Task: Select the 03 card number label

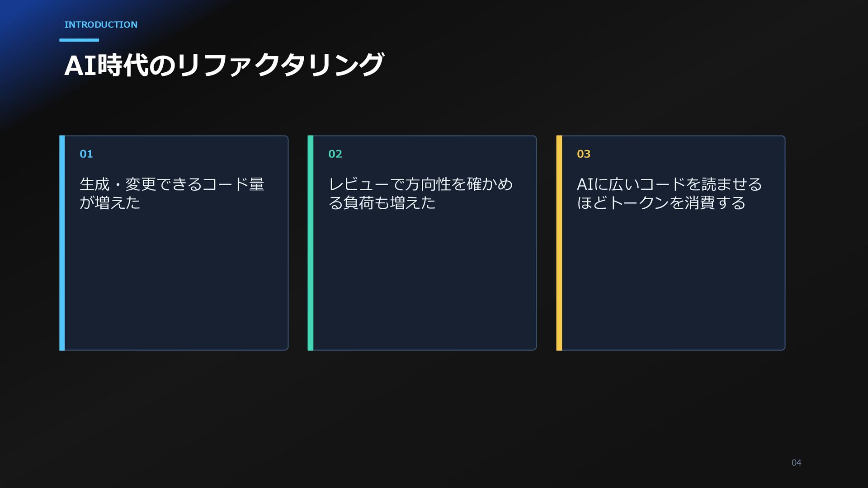Action: pyautogui.click(x=584, y=154)
